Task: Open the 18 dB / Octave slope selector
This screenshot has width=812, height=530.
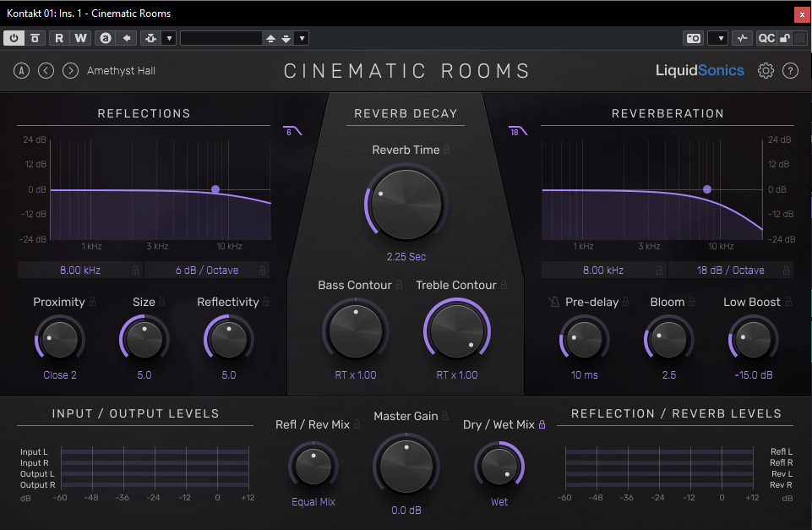Action: pos(731,270)
